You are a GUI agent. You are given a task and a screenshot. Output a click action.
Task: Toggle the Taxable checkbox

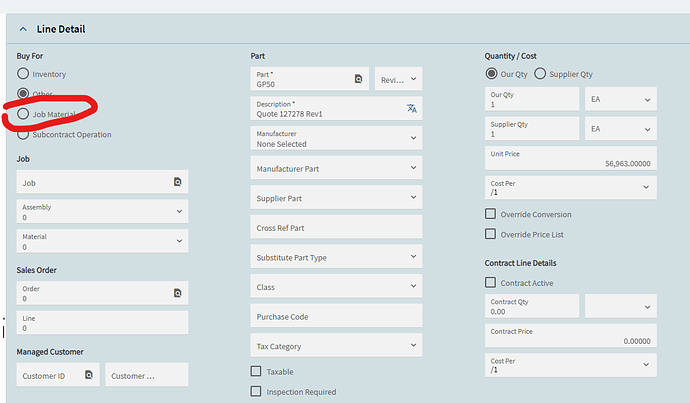(x=256, y=372)
